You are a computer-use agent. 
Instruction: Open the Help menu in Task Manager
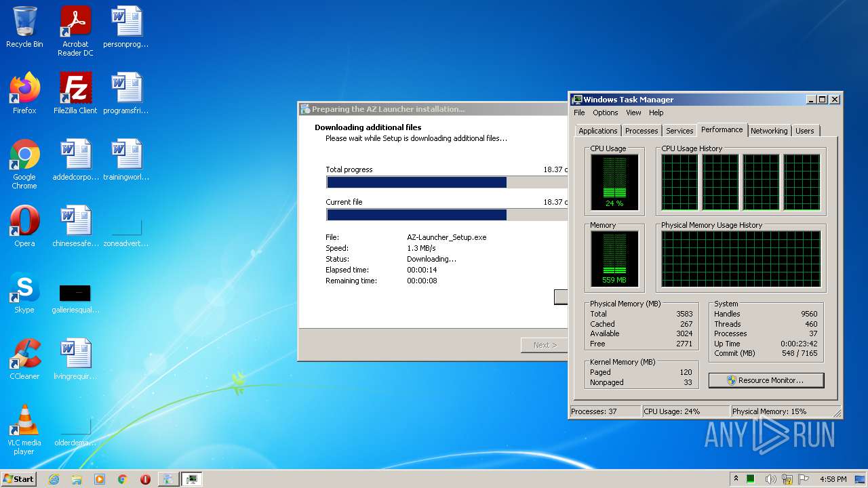(656, 113)
